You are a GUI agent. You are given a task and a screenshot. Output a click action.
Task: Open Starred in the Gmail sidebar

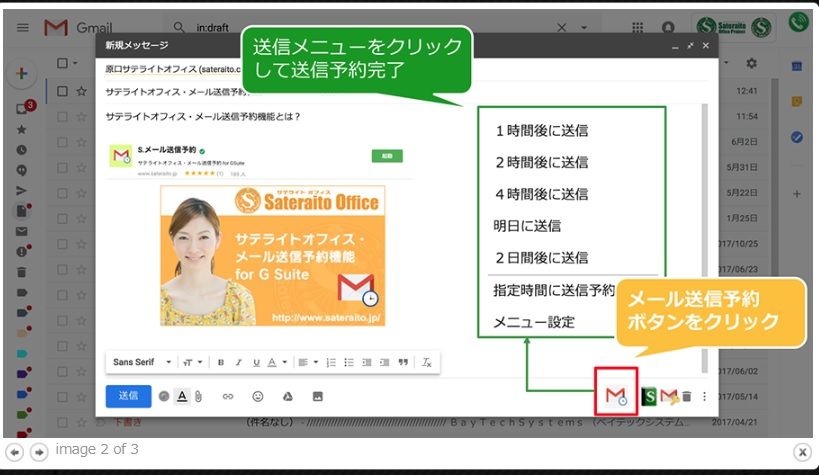click(21, 130)
